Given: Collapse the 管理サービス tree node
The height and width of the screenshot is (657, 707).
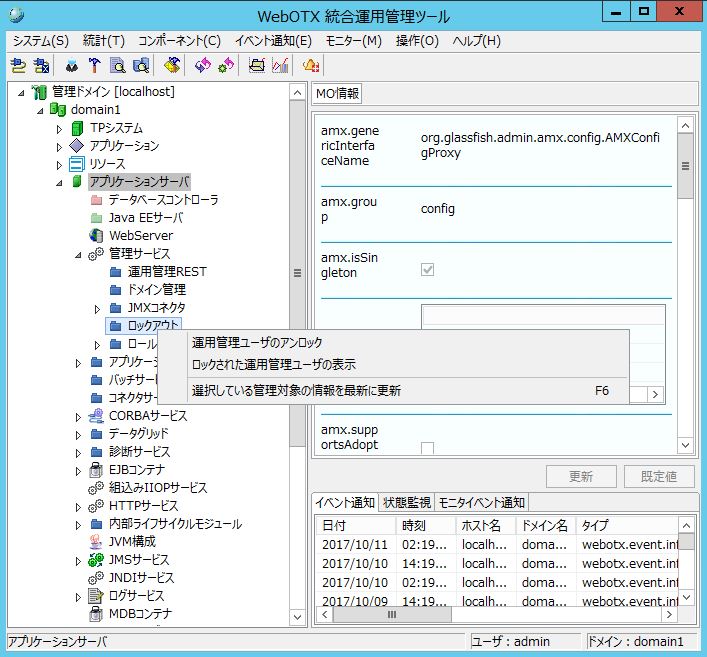Looking at the screenshot, I should [x=79, y=254].
